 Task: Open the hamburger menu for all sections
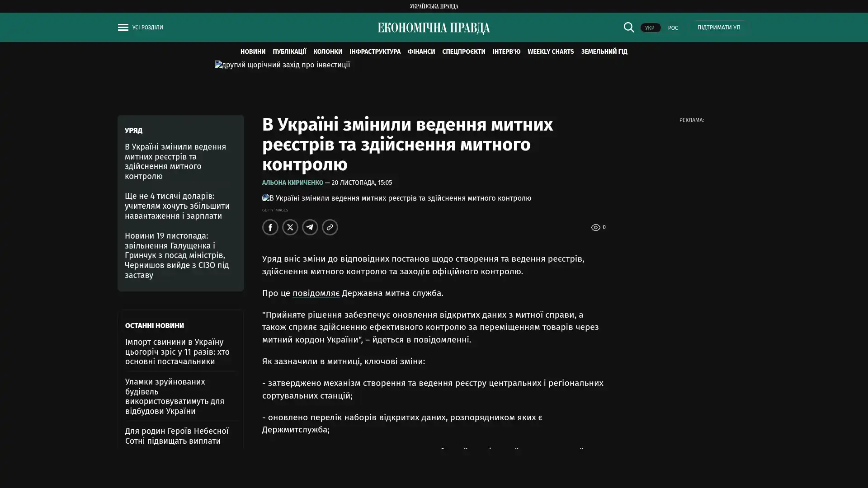pyautogui.click(x=123, y=27)
